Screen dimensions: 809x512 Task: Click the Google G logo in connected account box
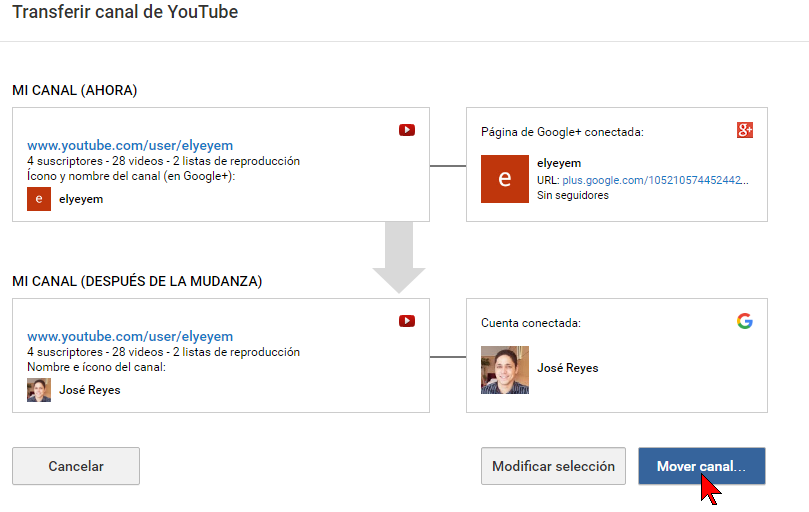[x=745, y=321]
